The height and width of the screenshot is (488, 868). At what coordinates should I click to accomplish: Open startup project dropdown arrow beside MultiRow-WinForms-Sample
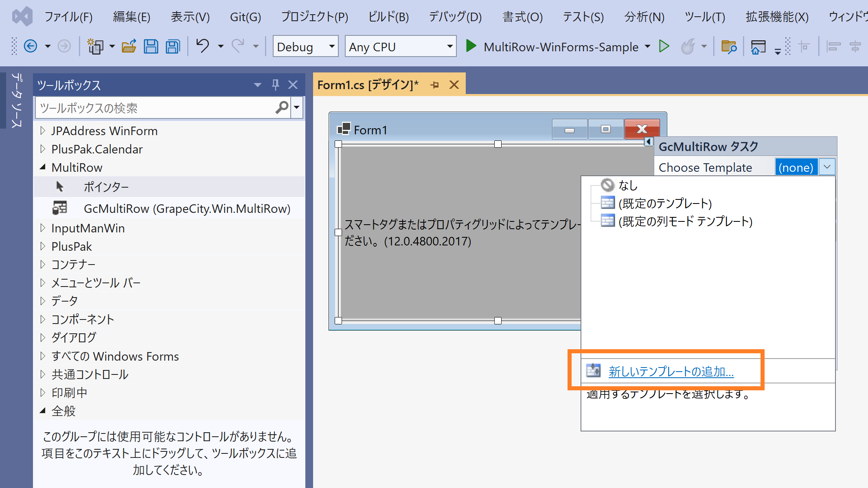tap(647, 46)
